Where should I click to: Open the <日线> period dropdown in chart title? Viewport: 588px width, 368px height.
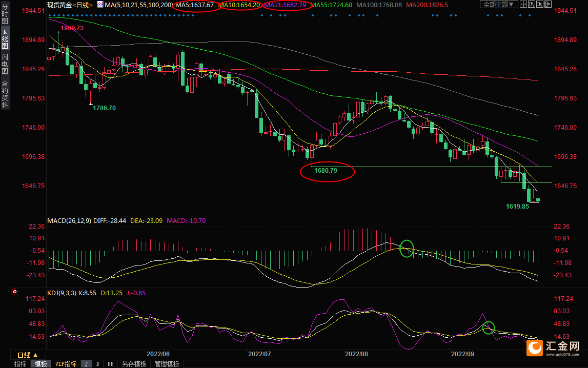coord(83,5)
